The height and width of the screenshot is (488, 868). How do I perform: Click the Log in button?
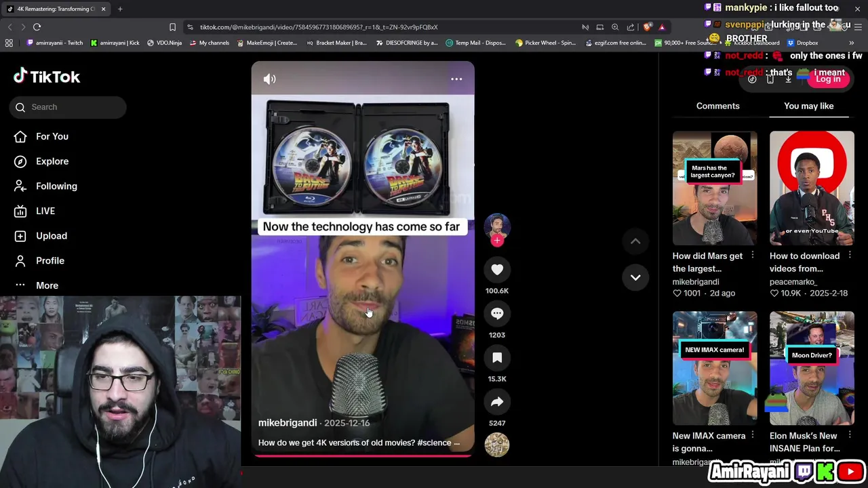click(x=828, y=79)
